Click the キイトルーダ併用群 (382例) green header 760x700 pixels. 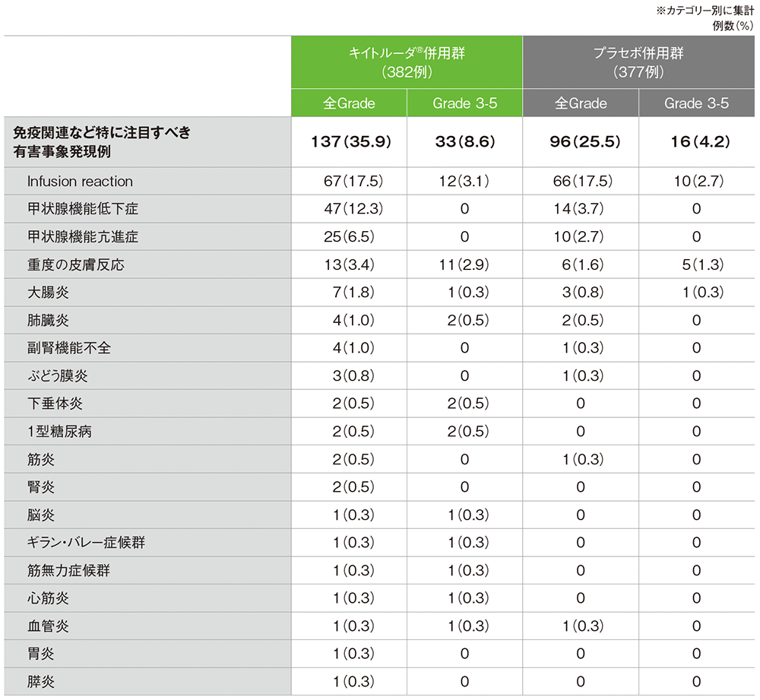click(407, 62)
